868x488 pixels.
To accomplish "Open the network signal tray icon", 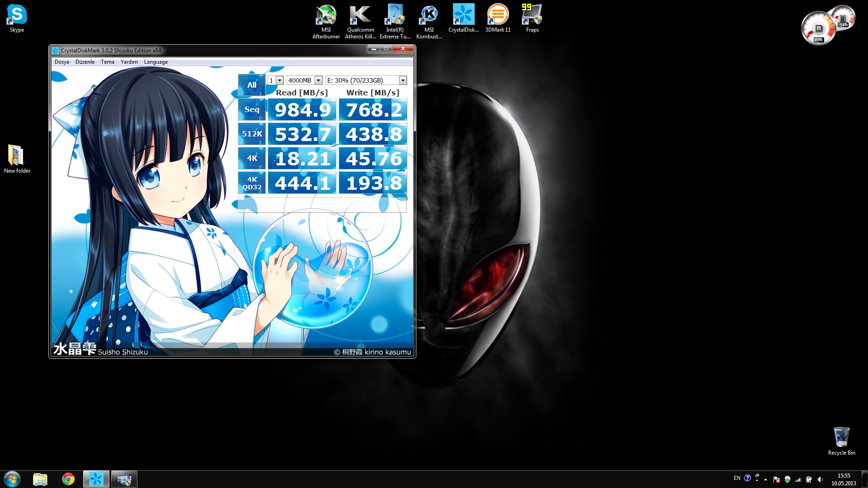I will coord(798,479).
